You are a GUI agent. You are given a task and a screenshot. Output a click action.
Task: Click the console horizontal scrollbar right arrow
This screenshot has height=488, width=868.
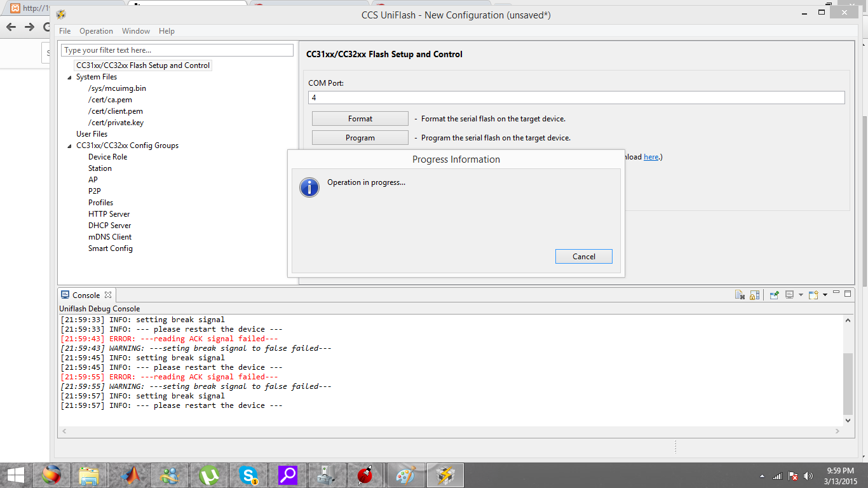click(x=837, y=431)
